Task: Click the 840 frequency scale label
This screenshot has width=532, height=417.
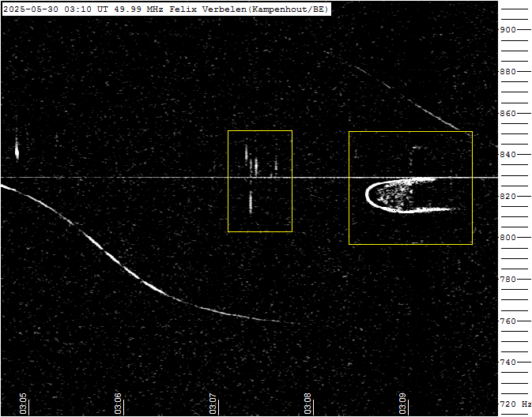Action: (x=507, y=155)
